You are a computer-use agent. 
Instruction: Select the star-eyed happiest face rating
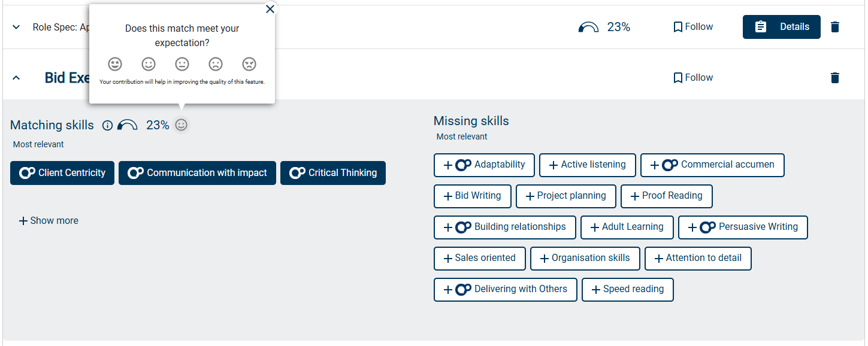115,63
